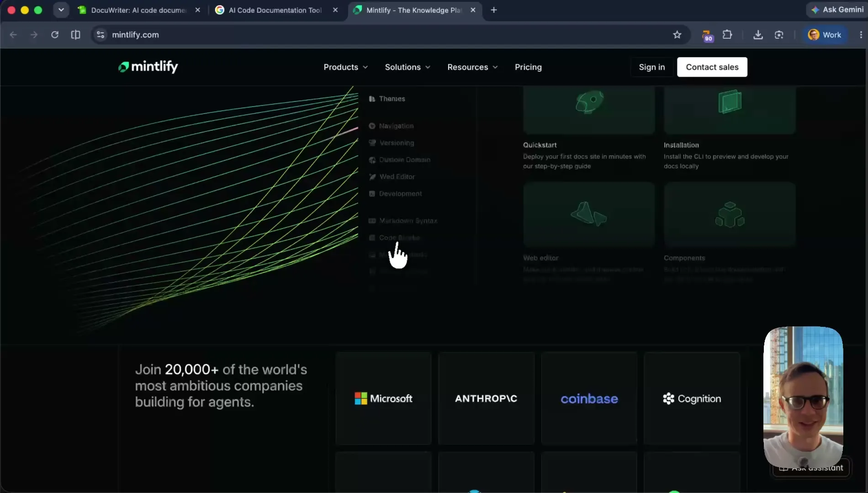868x493 pixels.
Task: Select Navigation in the docs sidebar
Action: click(x=391, y=126)
